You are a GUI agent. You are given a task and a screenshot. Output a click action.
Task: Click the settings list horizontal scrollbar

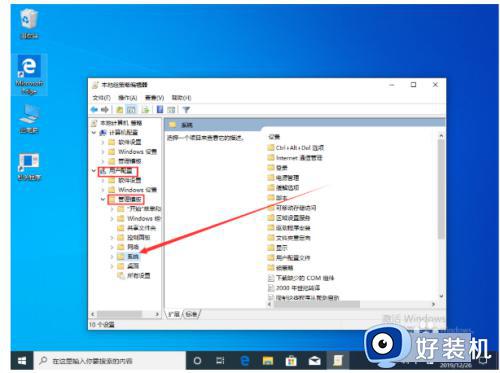(317, 304)
